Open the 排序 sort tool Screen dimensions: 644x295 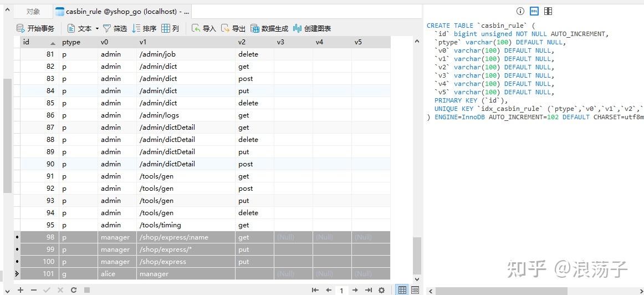144,28
